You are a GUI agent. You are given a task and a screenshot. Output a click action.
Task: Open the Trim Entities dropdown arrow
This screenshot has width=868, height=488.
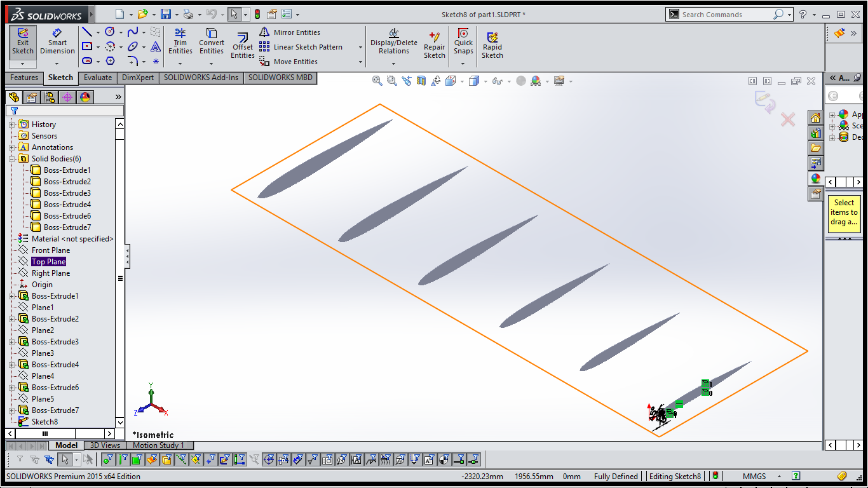180,63
